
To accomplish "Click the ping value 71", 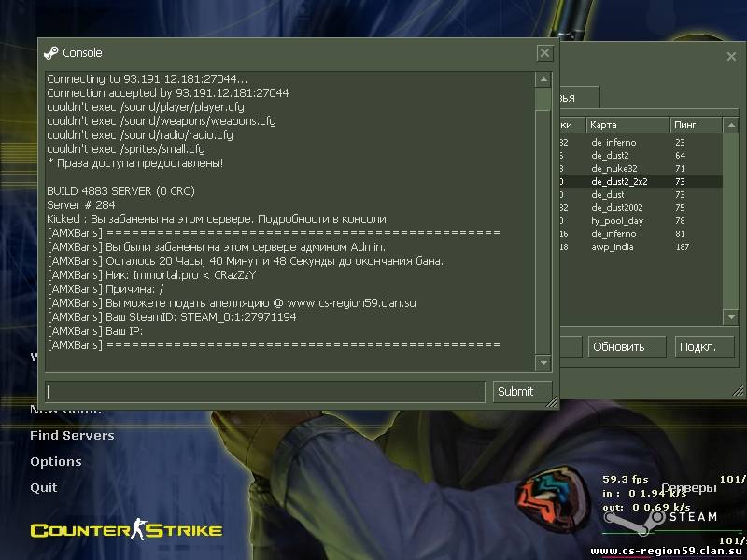I will point(680,169).
